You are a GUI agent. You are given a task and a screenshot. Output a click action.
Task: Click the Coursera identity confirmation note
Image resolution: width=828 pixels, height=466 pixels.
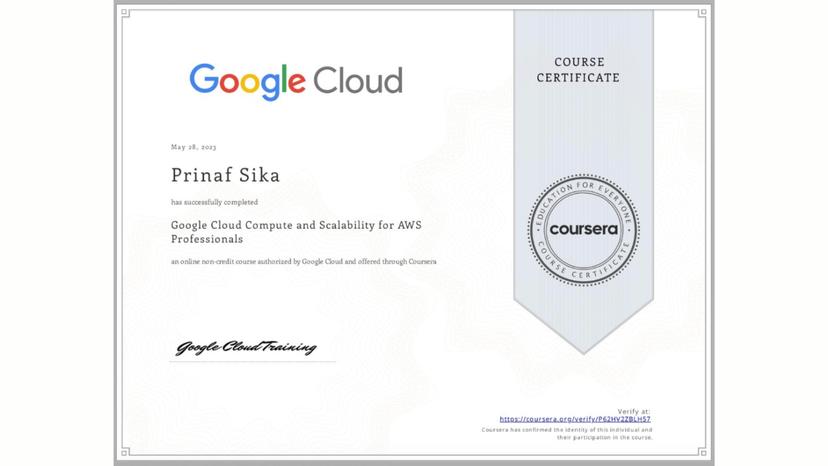point(567,433)
